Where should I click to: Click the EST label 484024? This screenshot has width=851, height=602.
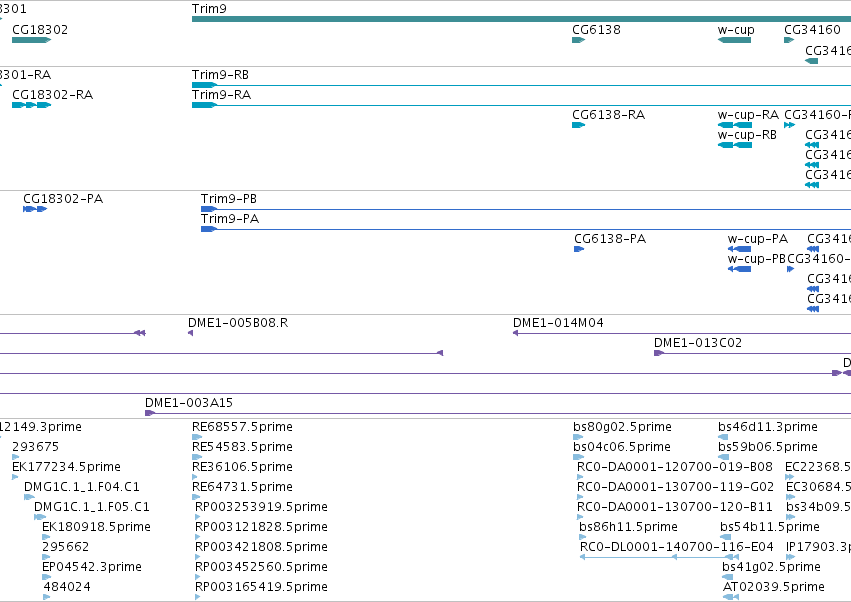coord(67,587)
